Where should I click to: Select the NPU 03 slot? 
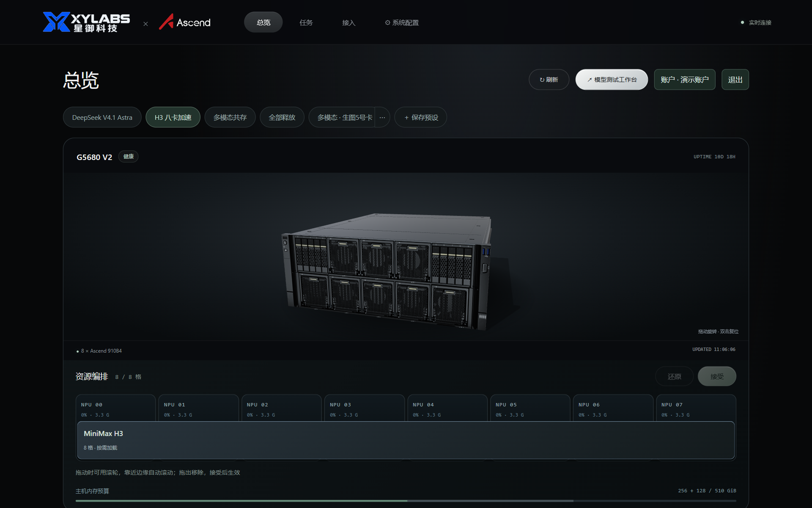click(364, 409)
